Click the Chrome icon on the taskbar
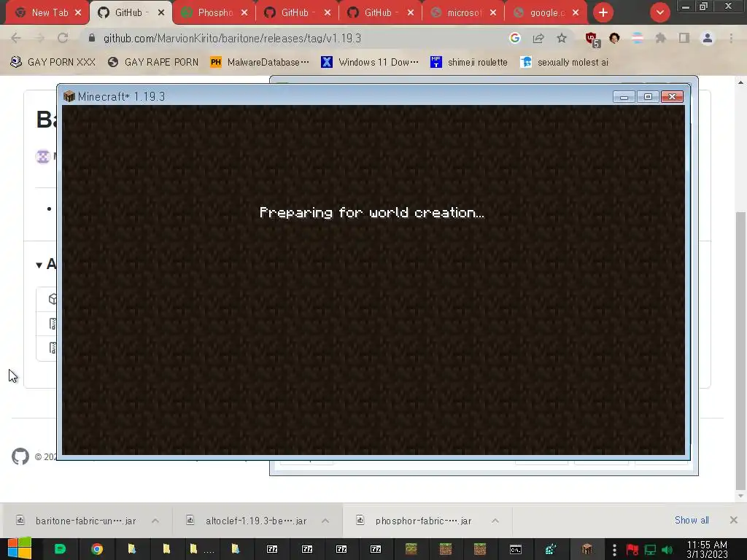Viewport: 747px width, 560px height. (x=97, y=549)
